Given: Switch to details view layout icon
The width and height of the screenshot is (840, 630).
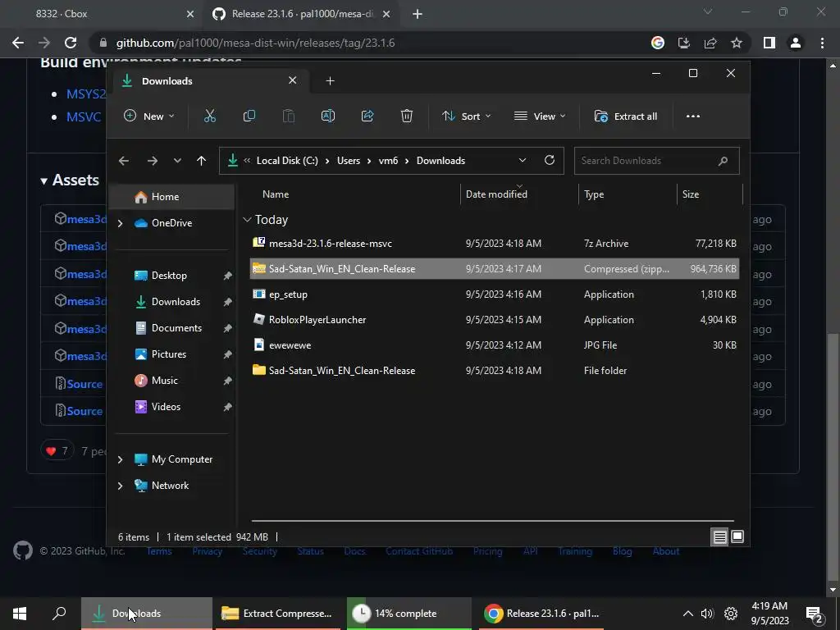Looking at the screenshot, I should (x=719, y=536).
